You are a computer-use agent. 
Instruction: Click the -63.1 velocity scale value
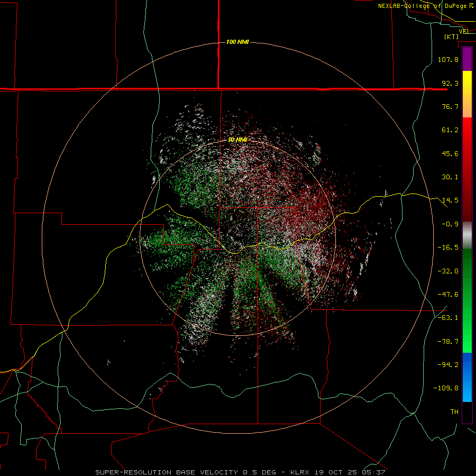point(448,318)
